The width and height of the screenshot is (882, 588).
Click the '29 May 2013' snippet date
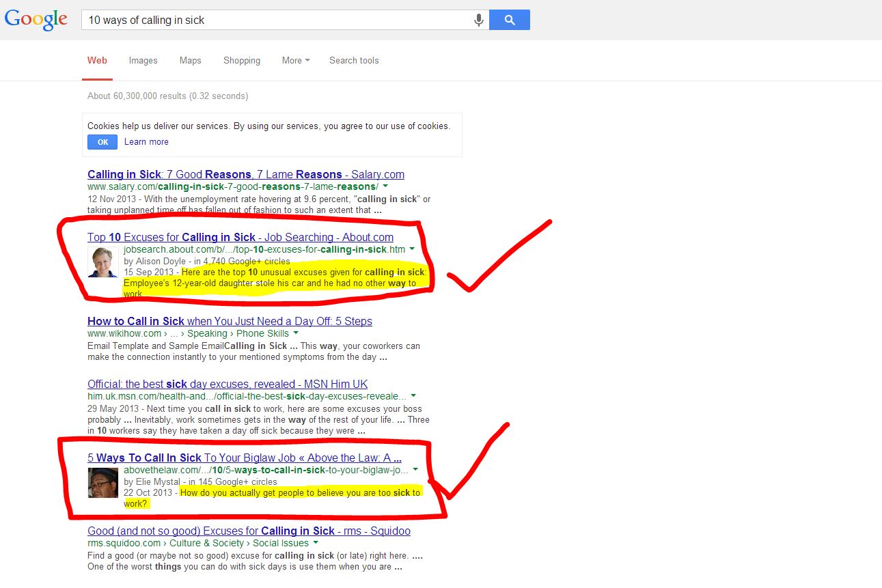pyautogui.click(x=113, y=408)
